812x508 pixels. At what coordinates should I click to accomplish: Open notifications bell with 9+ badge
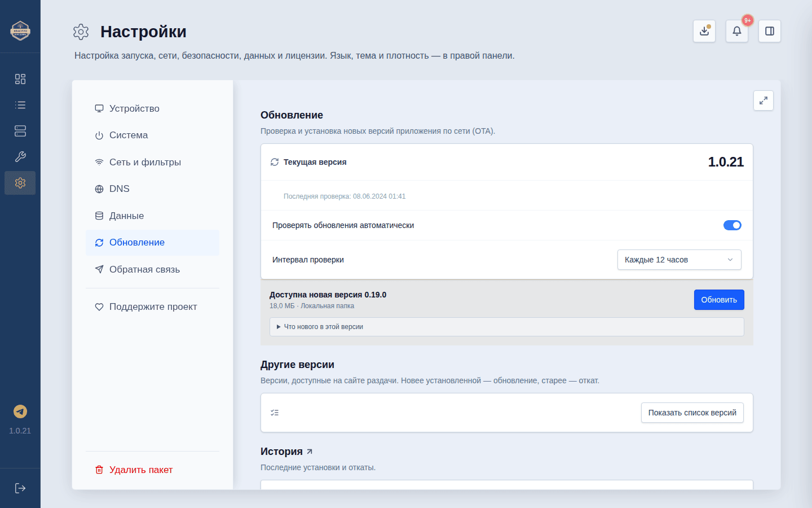click(737, 31)
